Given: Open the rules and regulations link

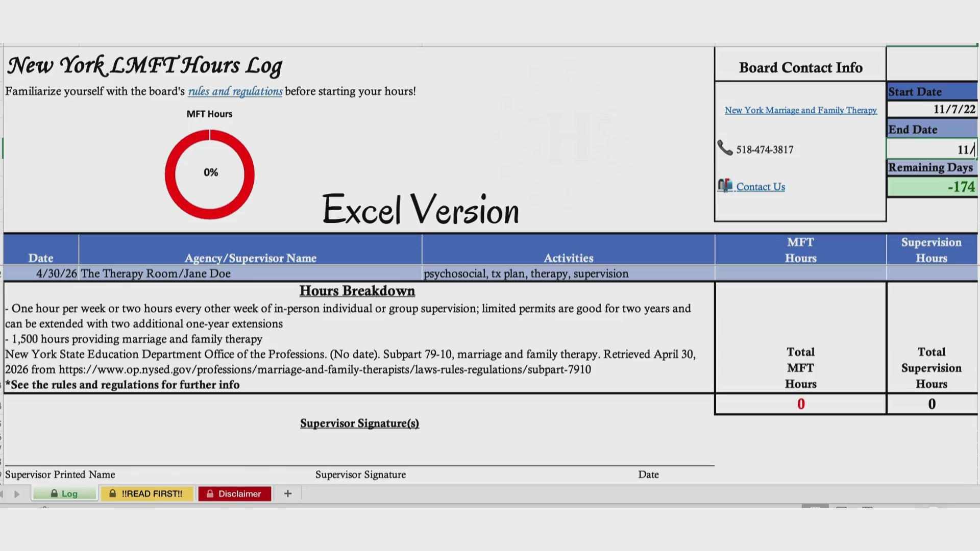Looking at the screenshot, I should (x=235, y=91).
